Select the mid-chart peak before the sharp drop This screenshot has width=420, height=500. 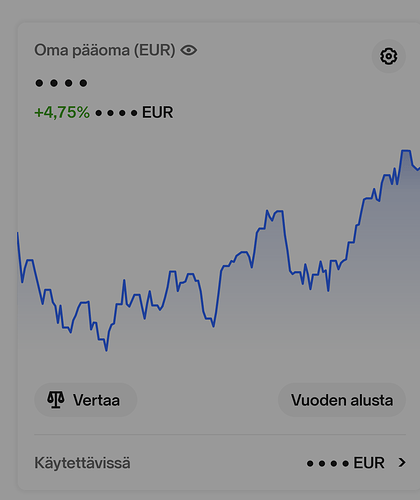279,211
